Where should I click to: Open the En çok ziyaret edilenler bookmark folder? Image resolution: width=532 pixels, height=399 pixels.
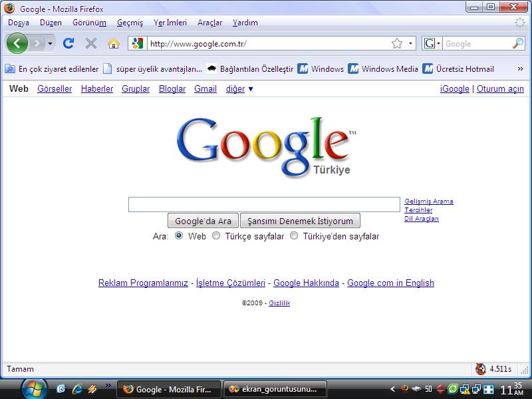52,69
